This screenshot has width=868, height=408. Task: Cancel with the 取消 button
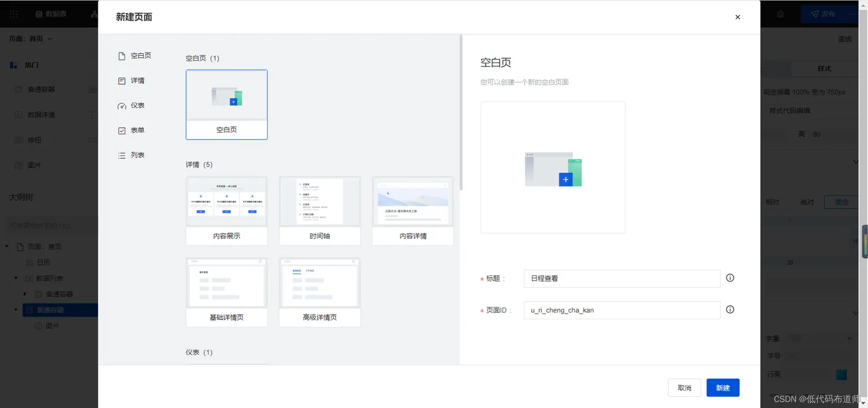[x=684, y=388]
